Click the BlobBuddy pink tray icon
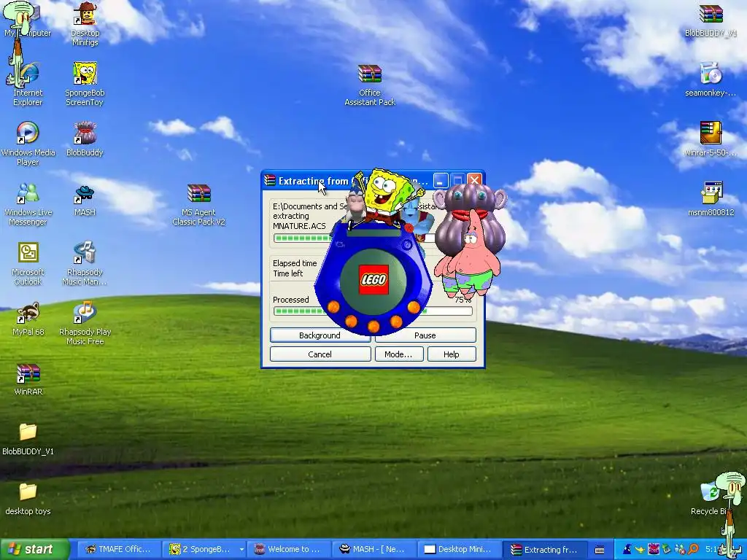 [654, 549]
